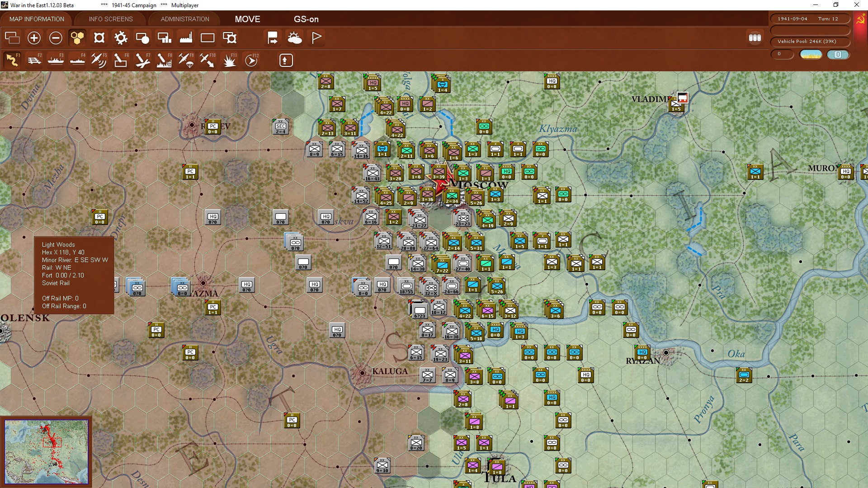
Task: Toggle the overlapping map windows icon
Action: tap(12, 38)
